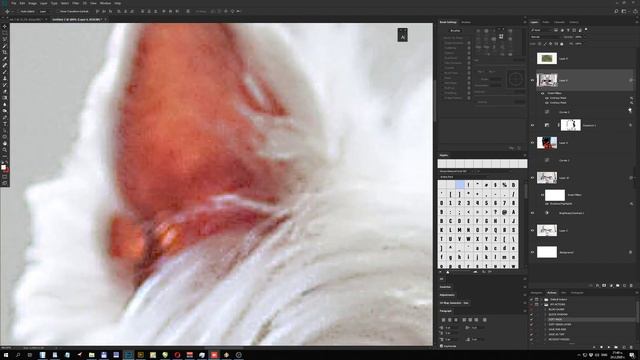
Task: Select the Crop tool
Action: (4, 53)
